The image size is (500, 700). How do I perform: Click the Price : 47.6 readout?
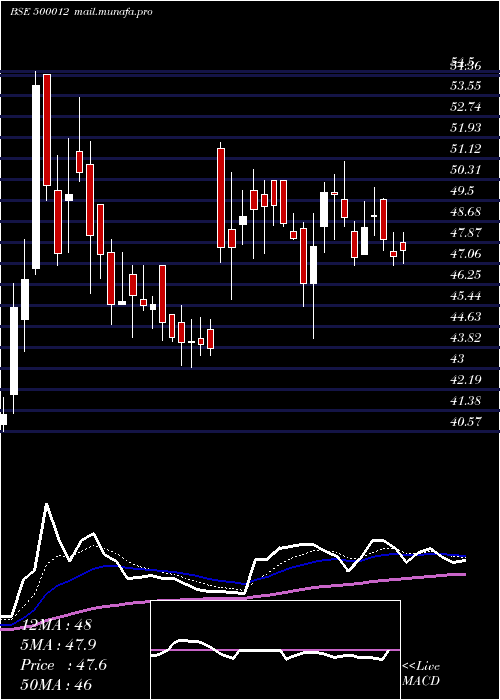click(63, 665)
